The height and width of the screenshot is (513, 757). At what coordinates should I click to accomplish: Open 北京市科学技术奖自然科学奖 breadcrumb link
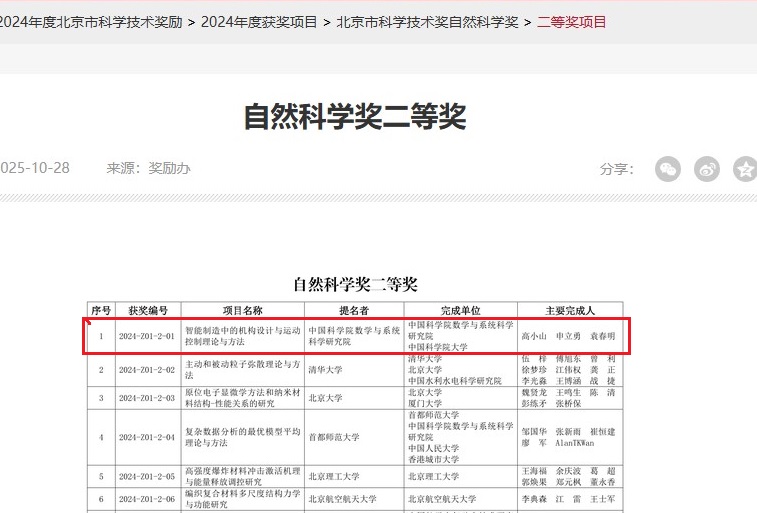tap(427, 22)
